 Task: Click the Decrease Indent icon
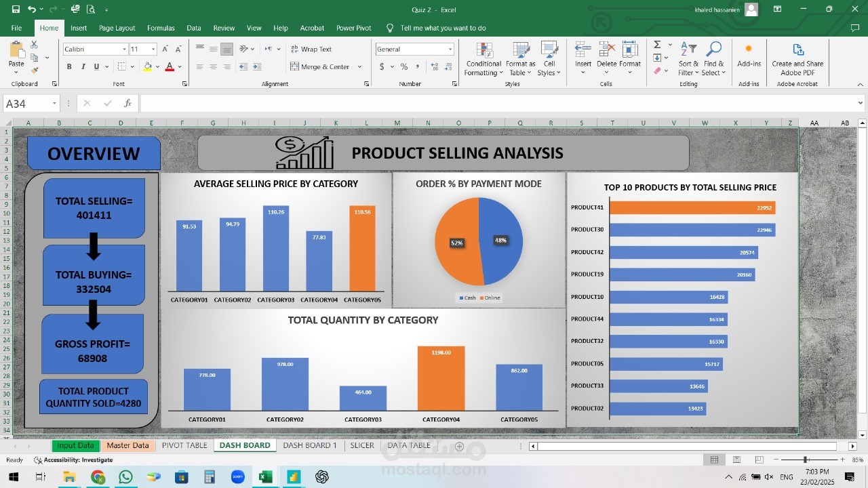244,66
